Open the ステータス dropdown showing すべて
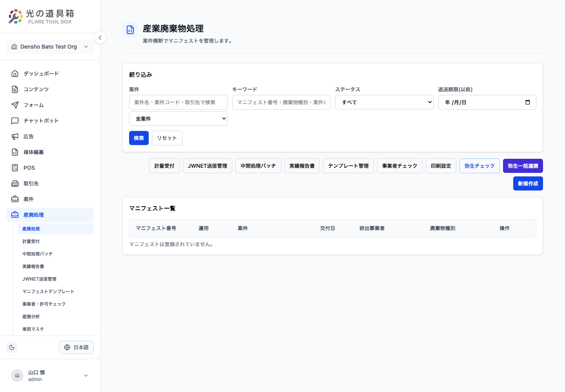Screen dimensions: 565x392 coord(384,102)
